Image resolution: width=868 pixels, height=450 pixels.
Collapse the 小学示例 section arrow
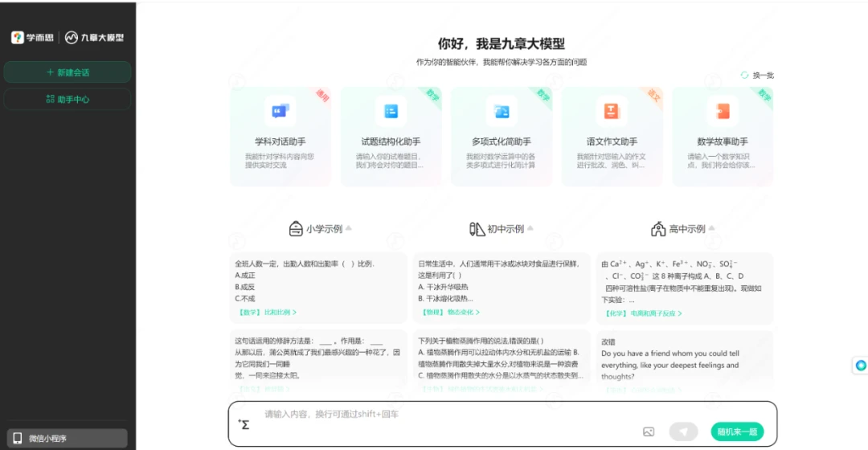pos(349,228)
